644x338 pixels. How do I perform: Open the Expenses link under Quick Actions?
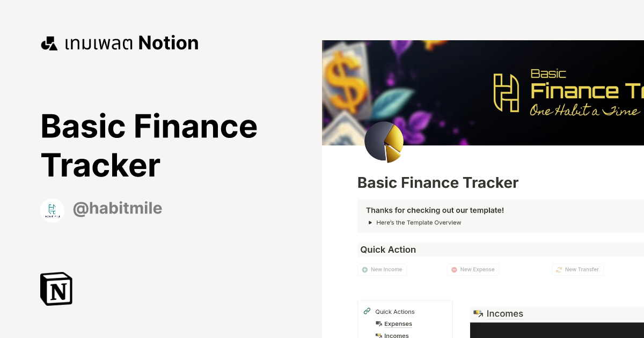coord(398,324)
